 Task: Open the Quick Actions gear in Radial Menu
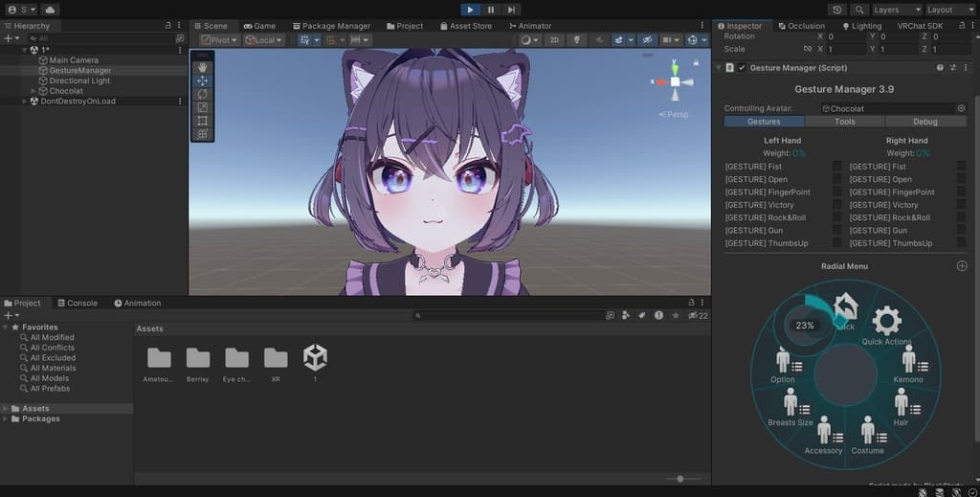tap(886, 324)
